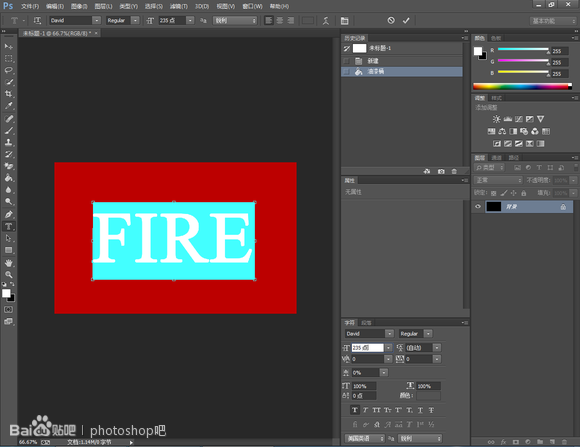Add a Levels adjustment
This screenshot has width=580, height=447.
tap(508, 119)
